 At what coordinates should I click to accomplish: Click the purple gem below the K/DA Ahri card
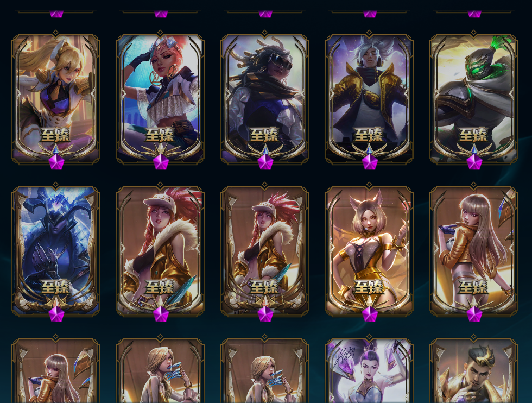(x=370, y=314)
